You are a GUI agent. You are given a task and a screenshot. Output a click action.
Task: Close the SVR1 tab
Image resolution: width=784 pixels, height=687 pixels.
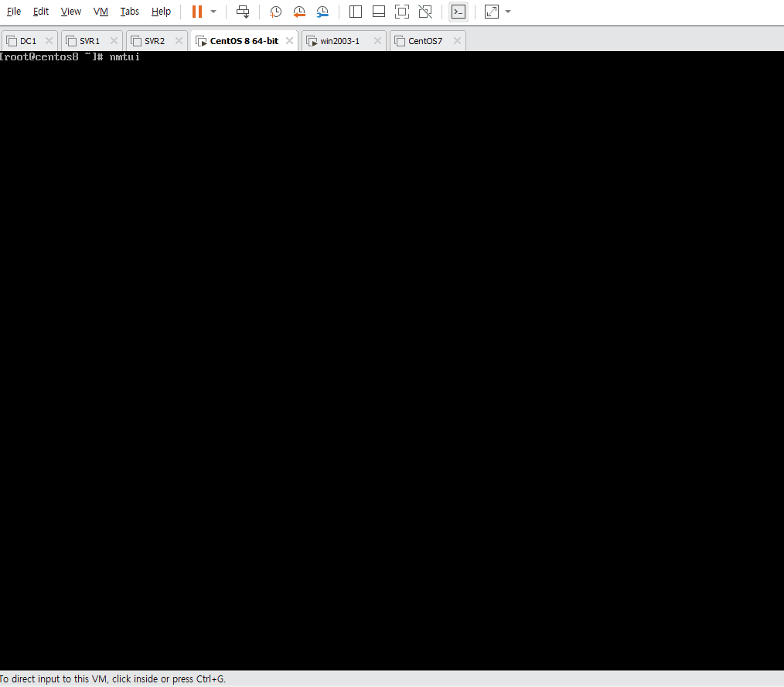114,40
